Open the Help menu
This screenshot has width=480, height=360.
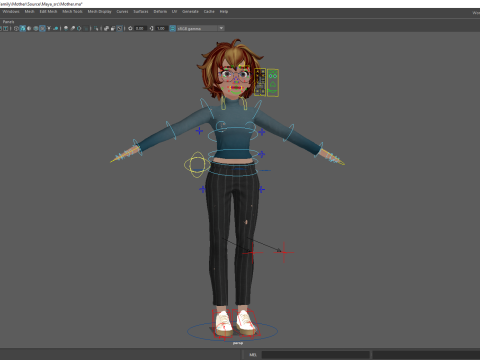224,12
